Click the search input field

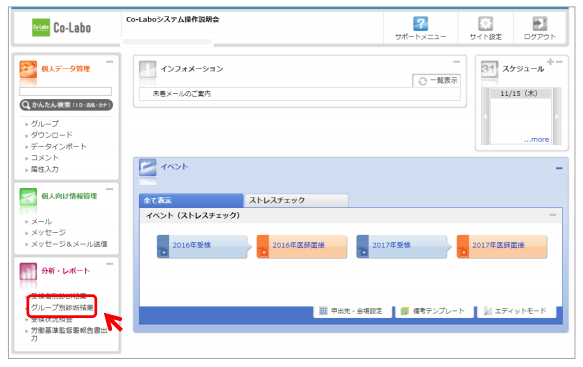65,91
